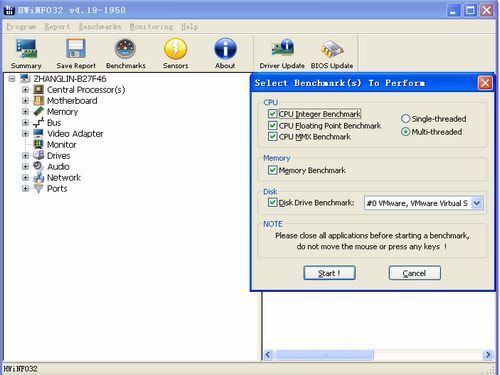The width and height of the screenshot is (500, 375).
Task: Toggle the Disk Drive Benchmark checkbox
Action: pyautogui.click(x=273, y=202)
